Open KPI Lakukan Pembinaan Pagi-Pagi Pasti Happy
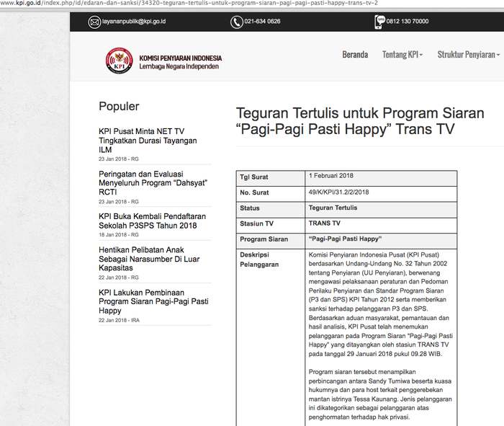This screenshot has width=504, height=426. click(153, 301)
